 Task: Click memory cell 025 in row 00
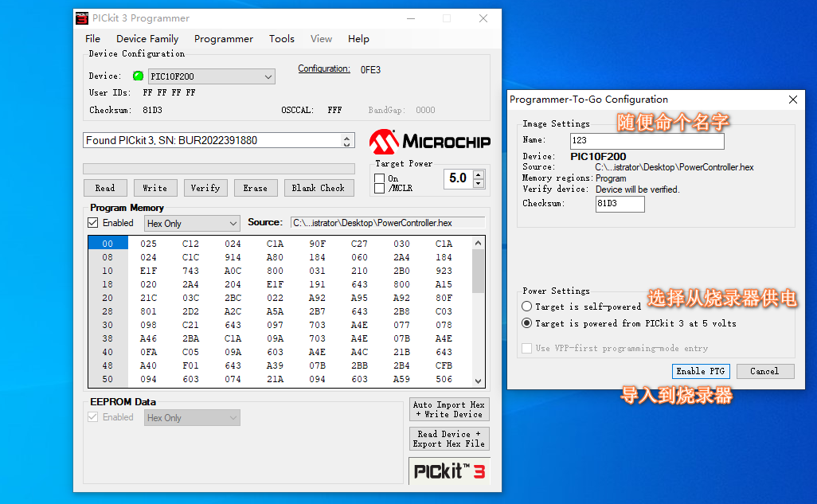(x=148, y=244)
